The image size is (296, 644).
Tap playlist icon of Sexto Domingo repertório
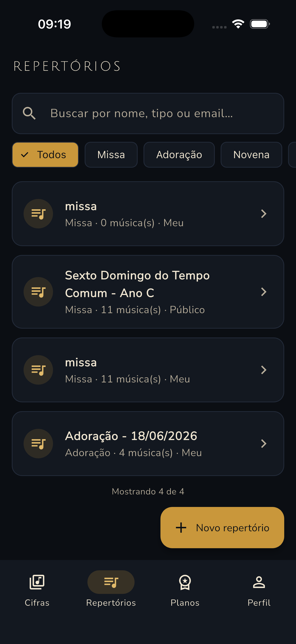click(x=38, y=292)
